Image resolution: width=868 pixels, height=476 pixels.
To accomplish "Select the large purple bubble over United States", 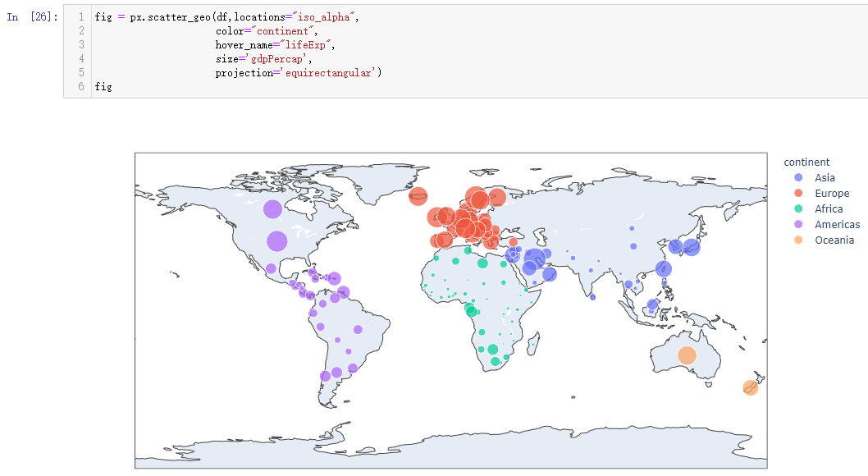I will tap(276, 241).
